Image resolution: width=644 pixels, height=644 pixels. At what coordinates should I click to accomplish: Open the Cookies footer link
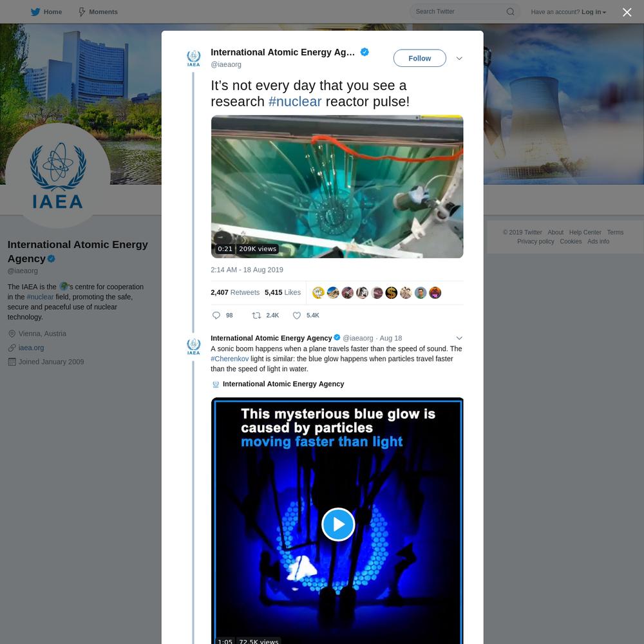pos(571,241)
